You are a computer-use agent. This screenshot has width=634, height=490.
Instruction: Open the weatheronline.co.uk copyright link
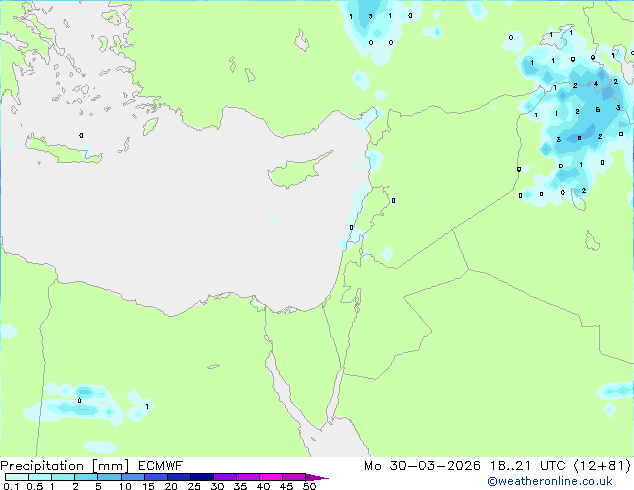pyautogui.click(x=550, y=481)
